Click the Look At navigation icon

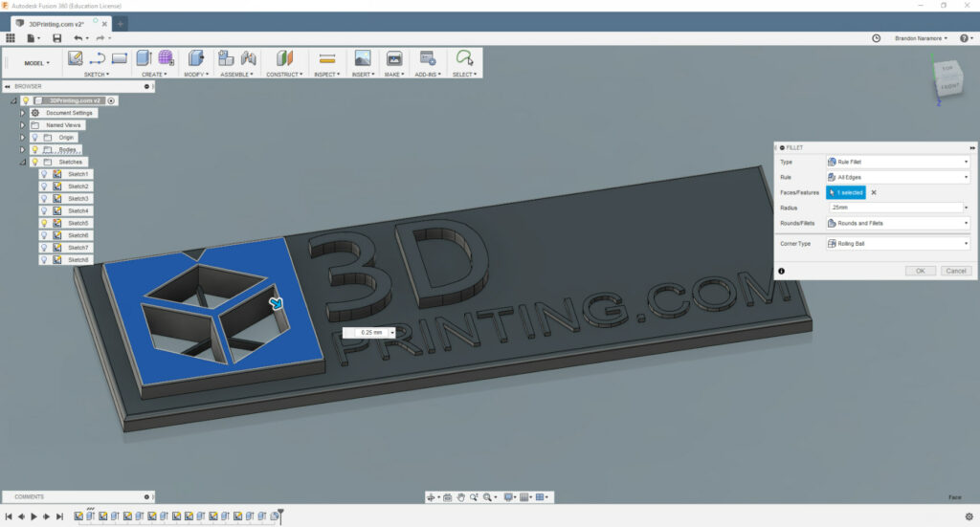(x=448, y=497)
